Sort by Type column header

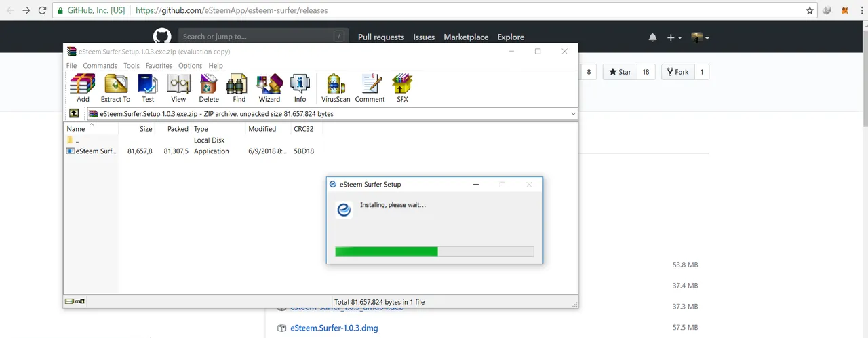(x=218, y=129)
